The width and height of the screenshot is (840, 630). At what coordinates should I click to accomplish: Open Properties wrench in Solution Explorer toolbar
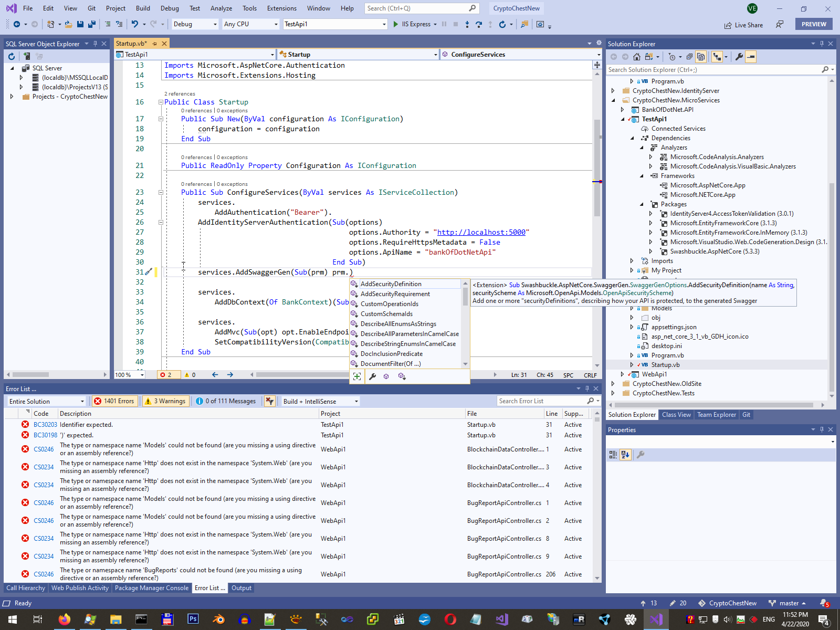[739, 57]
